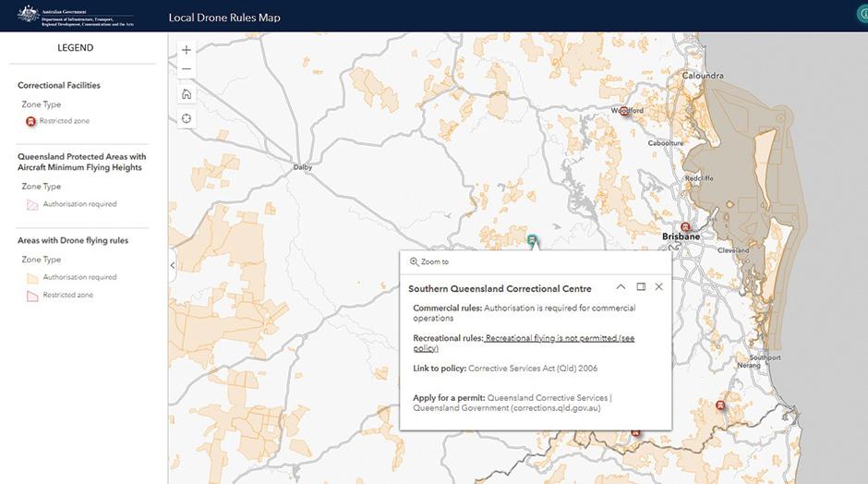Click the Caboolture label on map
868x484 pixels.
coord(666,143)
